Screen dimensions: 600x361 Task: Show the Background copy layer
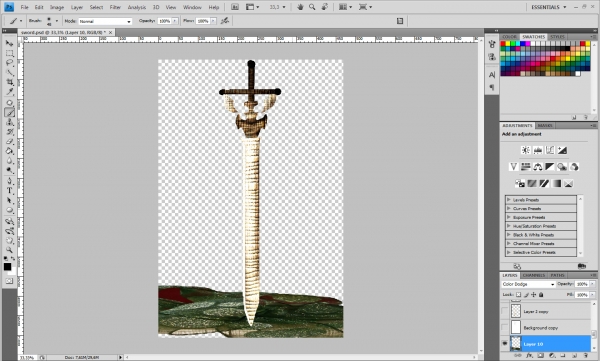pos(505,327)
